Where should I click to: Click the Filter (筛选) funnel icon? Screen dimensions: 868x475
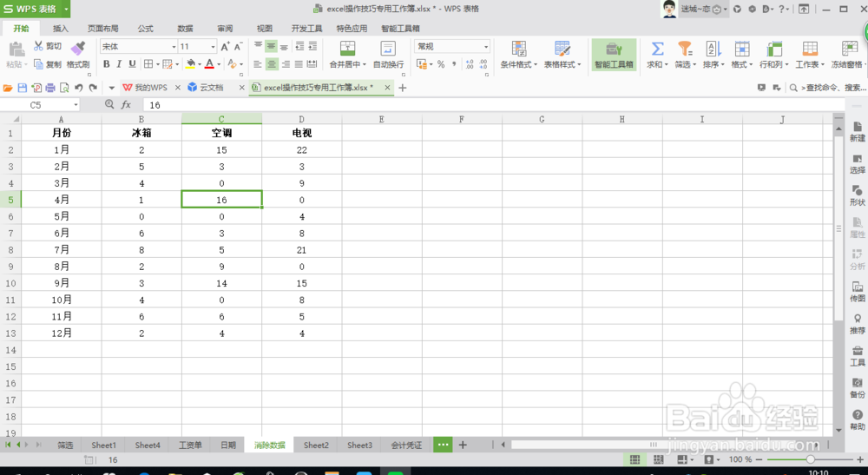(686, 49)
